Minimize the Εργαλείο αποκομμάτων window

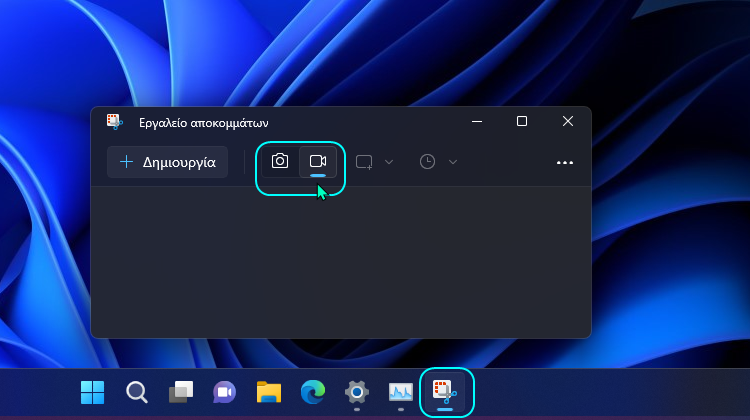477,122
